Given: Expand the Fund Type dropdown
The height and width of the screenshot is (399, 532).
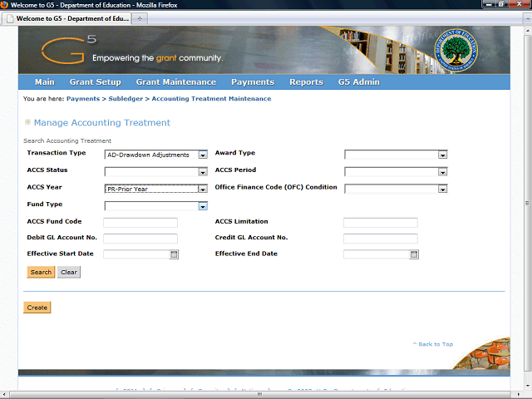Looking at the screenshot, I should point(203,206).
